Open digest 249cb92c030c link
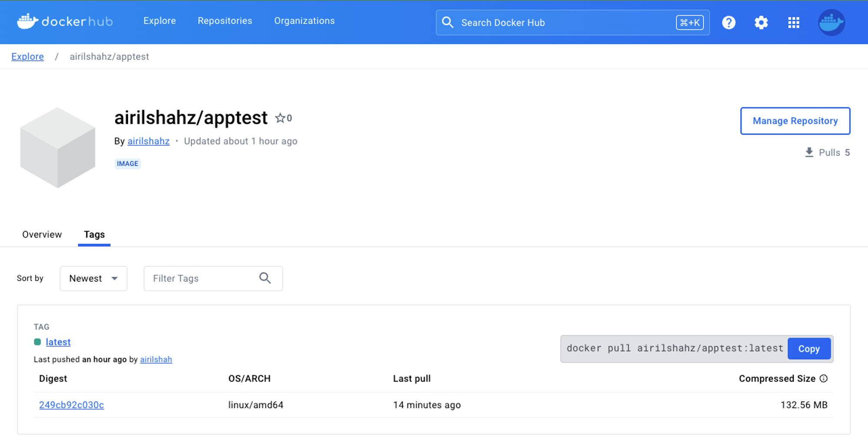868x447 pixels. (72, 405)
